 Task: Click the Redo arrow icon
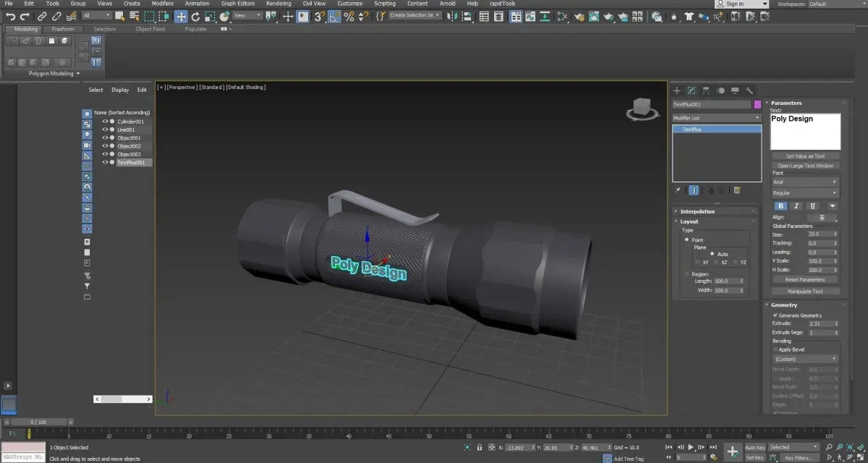tap(25, 17)
